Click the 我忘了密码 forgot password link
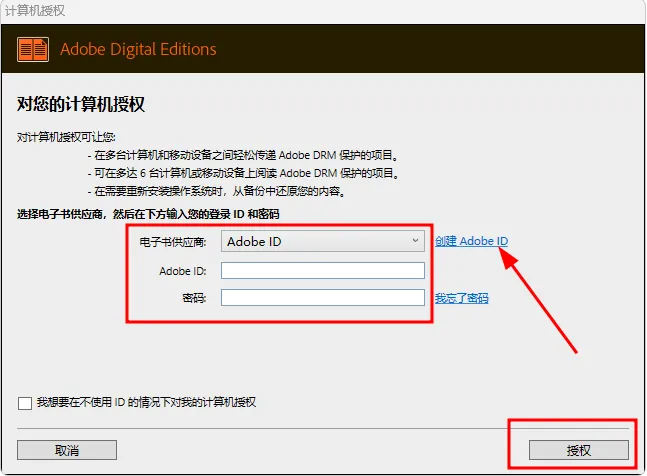The width and height of the screenshot is (647, 476). (461, 298)
